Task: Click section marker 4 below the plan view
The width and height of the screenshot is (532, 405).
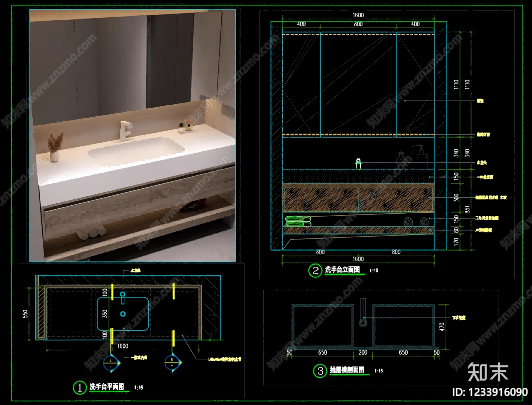Action: coord(111,363)
